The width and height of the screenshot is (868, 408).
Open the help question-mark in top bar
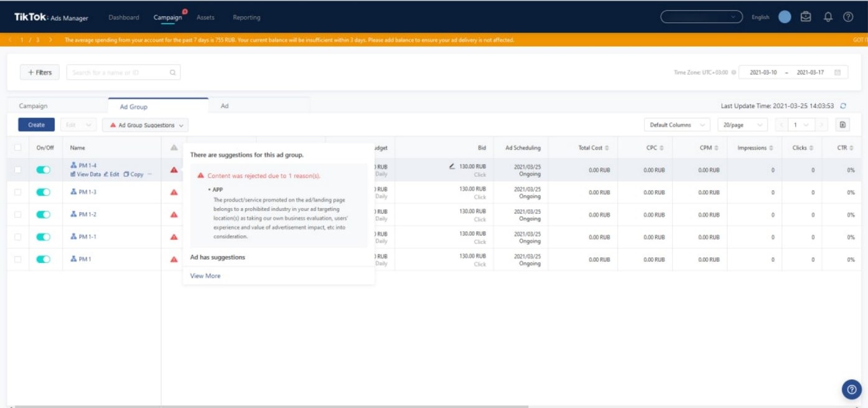point(848,17)
